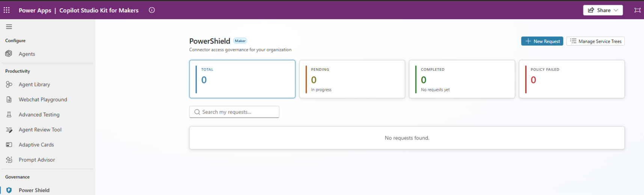Select the Total requests card
The width and height of the screenshot is (644, 195).
click(x=242, y=79)
